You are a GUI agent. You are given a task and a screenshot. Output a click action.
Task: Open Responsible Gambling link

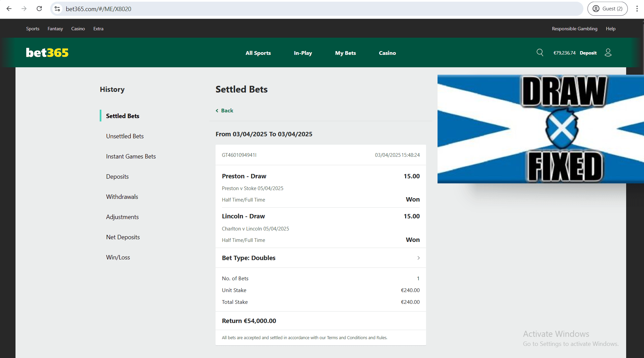(575, 29)
